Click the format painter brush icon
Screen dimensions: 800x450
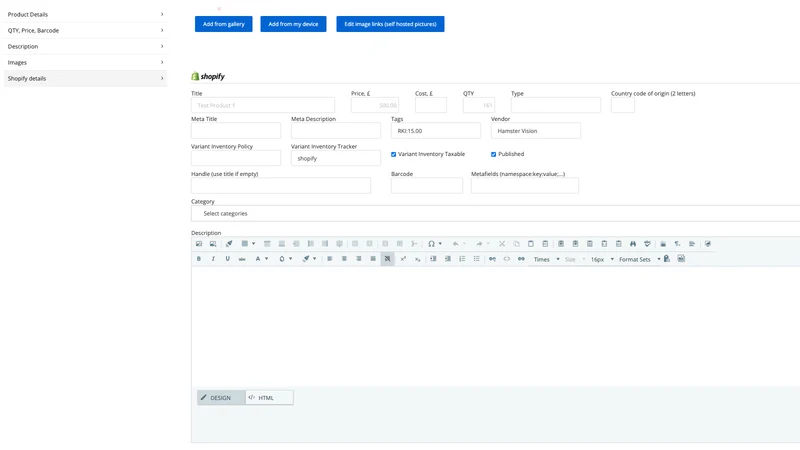point(229,244)
